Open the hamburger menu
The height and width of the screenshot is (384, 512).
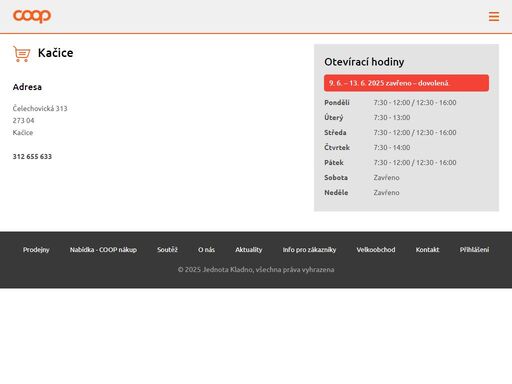click(x=494, y=16)
